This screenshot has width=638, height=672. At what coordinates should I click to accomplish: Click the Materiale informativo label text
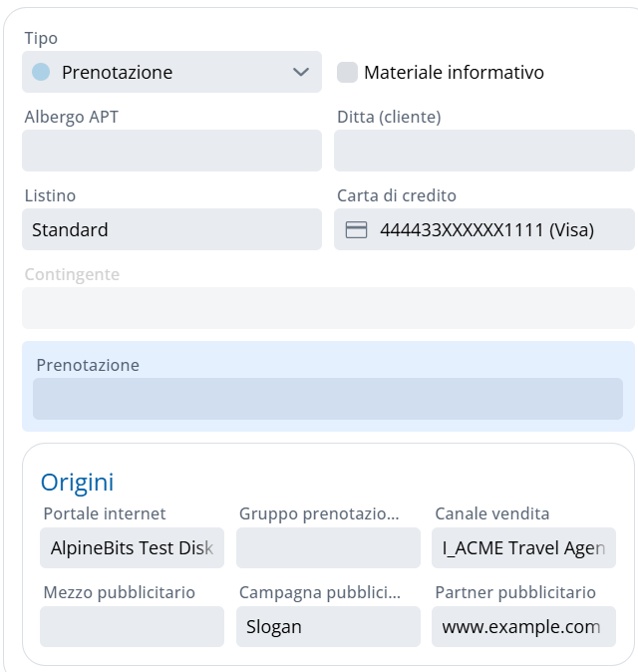pos(454,72)
